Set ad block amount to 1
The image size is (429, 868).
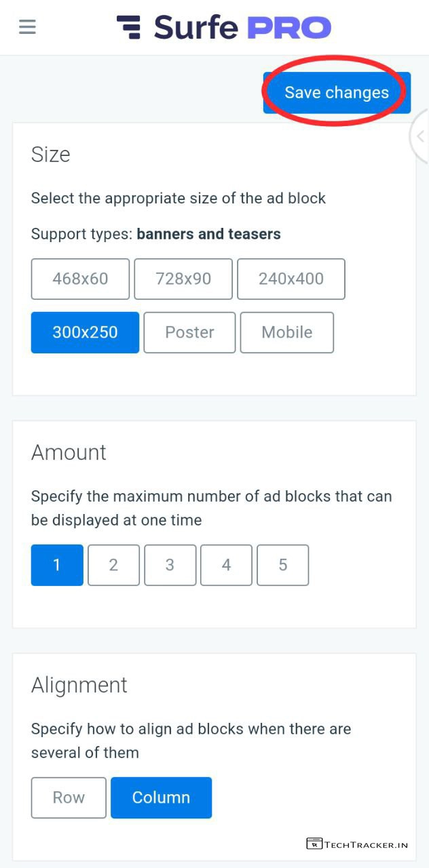57,565
